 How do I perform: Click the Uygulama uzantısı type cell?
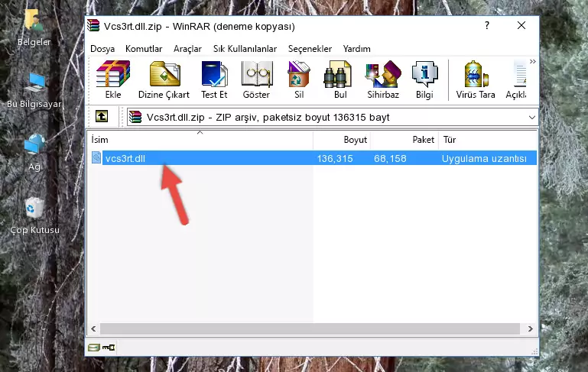(484, 158)
